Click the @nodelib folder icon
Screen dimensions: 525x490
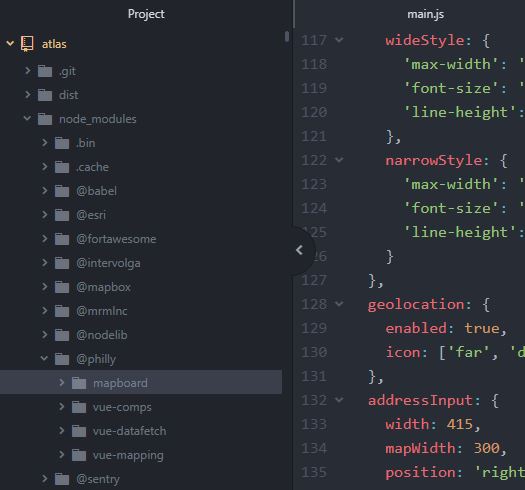pyautogui.click(x=62, y=335)
